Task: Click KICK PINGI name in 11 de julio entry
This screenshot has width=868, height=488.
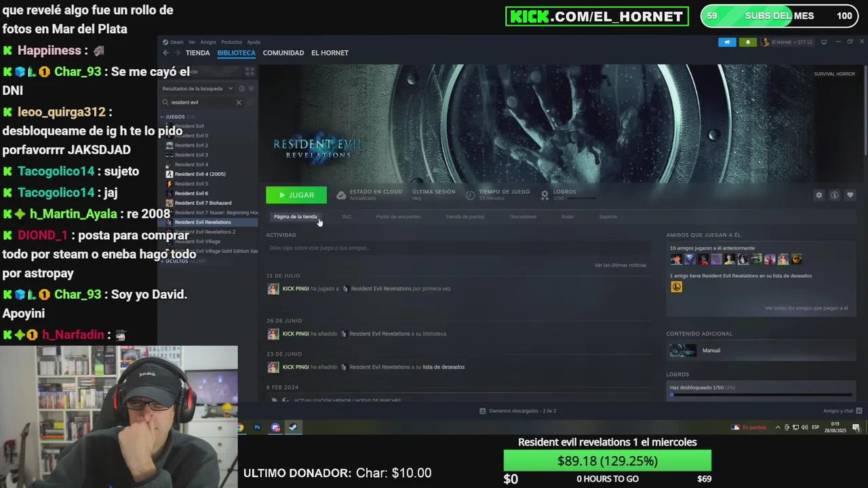Action: (x=296, y=289)
